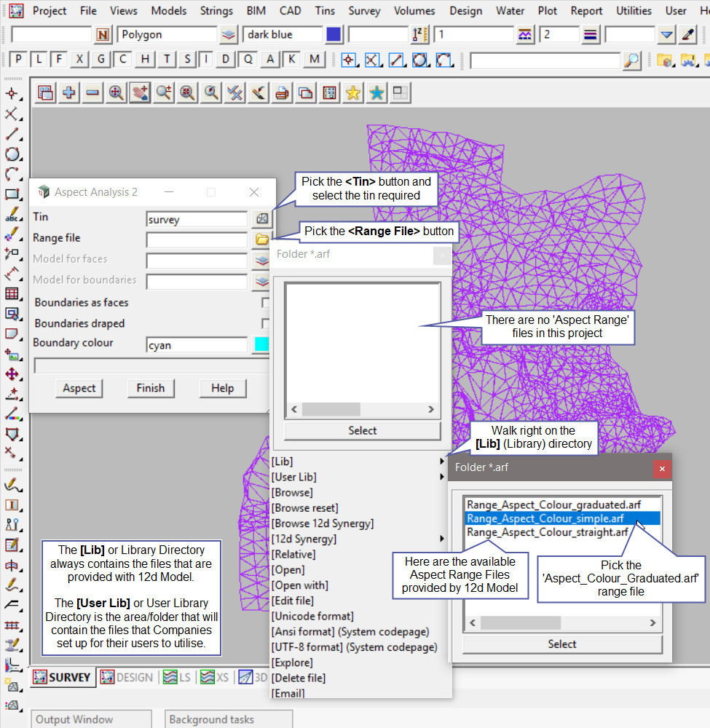Screen dimensions: 710x728
Task: Toggle the H snap button
Action: click(146, 60)
